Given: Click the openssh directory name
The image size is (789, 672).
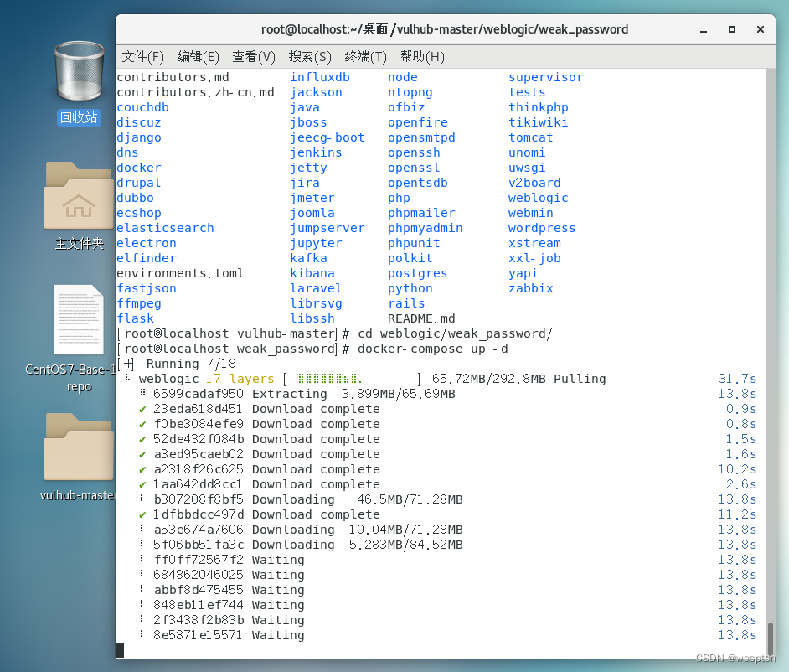Looking at the screenshot, I should (414, 152).
